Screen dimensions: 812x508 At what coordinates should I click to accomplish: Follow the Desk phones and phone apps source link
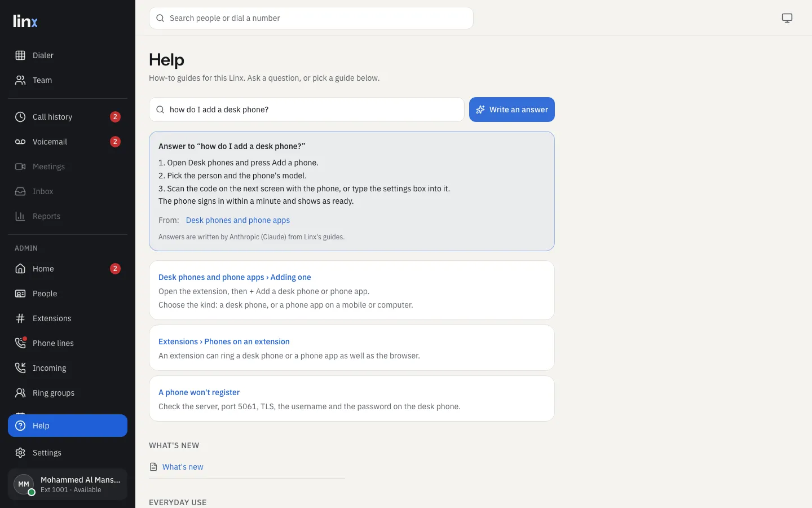[x=238, y=220]
